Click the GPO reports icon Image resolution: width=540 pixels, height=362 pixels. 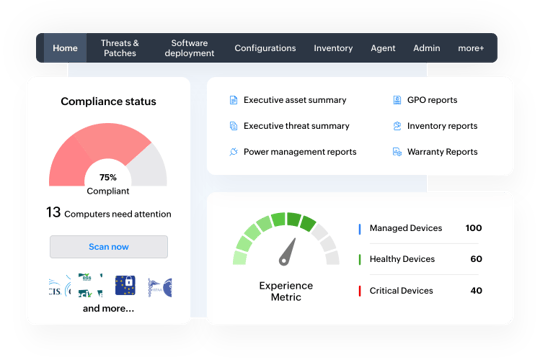tap(397, 100)
